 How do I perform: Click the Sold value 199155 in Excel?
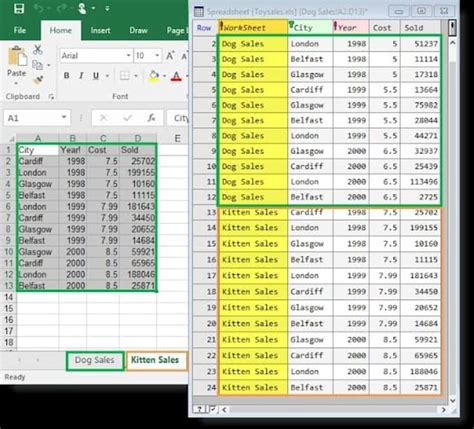coord(138,173)
